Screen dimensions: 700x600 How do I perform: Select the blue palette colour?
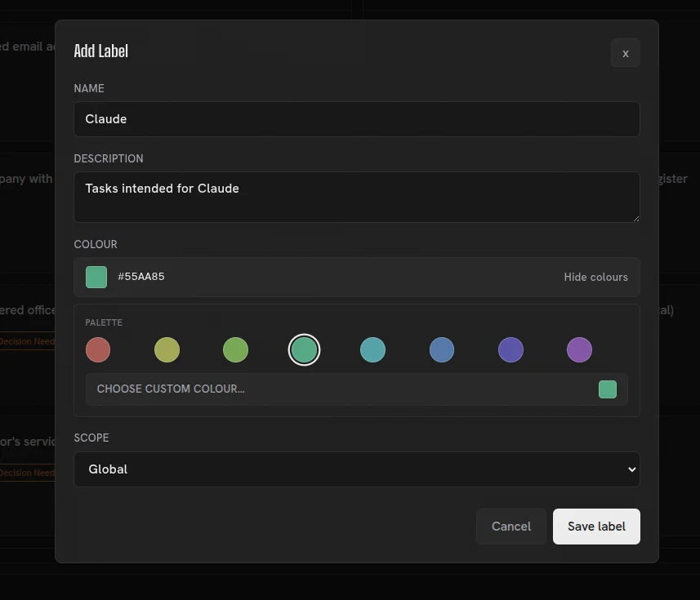pos(442,349)
